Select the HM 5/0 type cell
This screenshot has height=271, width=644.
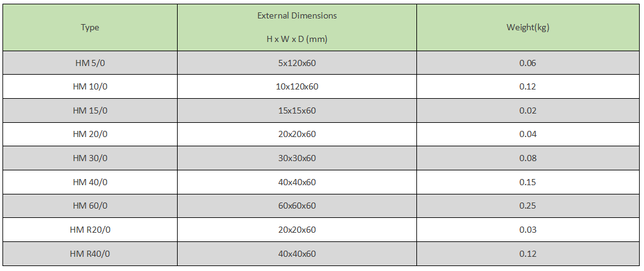click(x=90, y=63)
